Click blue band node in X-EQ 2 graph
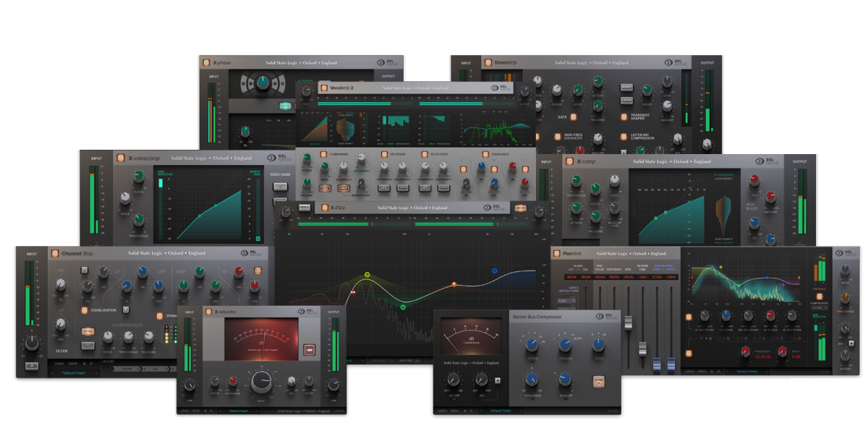868x434 pixels. coord(495,271)
